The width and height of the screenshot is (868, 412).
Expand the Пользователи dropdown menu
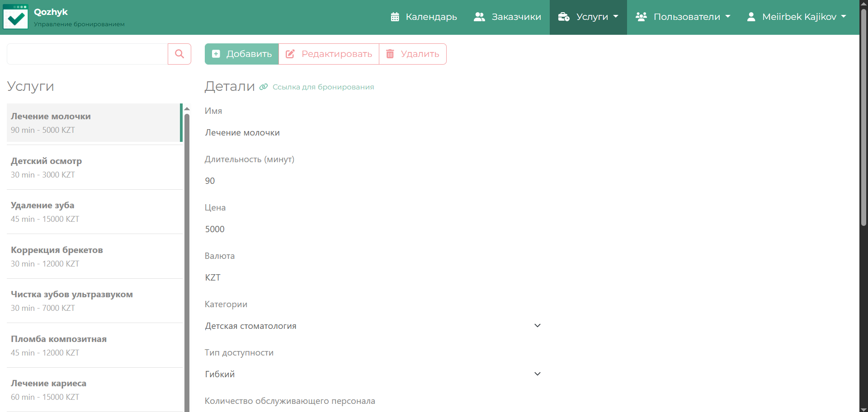pyautogui.click(x=683, y=17)
